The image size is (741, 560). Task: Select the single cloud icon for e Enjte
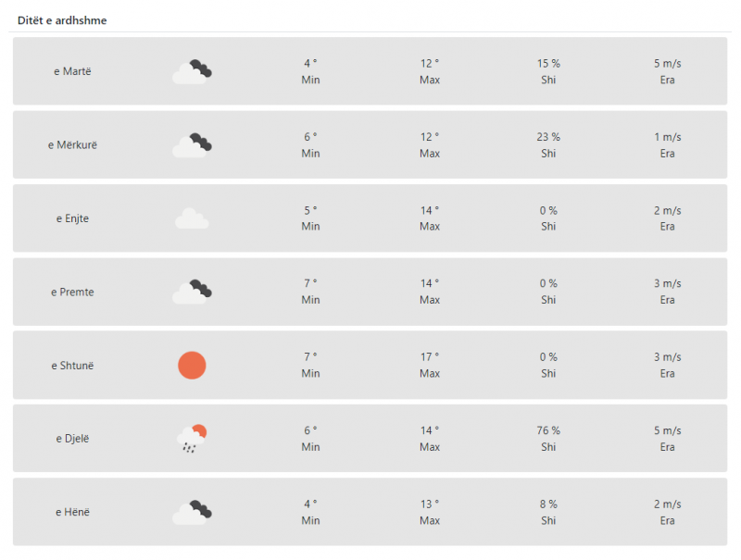click(192, 218)
